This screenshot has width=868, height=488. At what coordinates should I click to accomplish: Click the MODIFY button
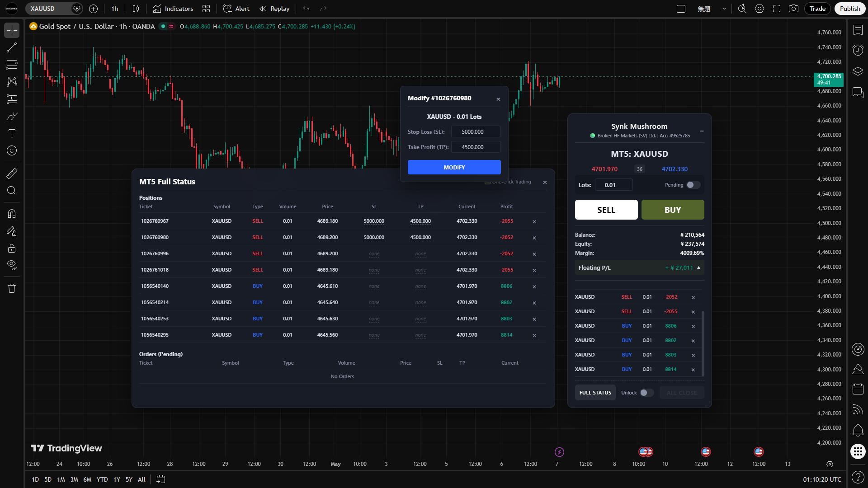(x=454, y=167)
